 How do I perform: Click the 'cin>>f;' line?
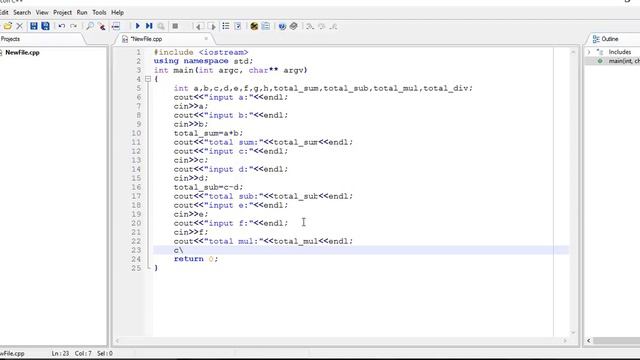coord(191,232)
